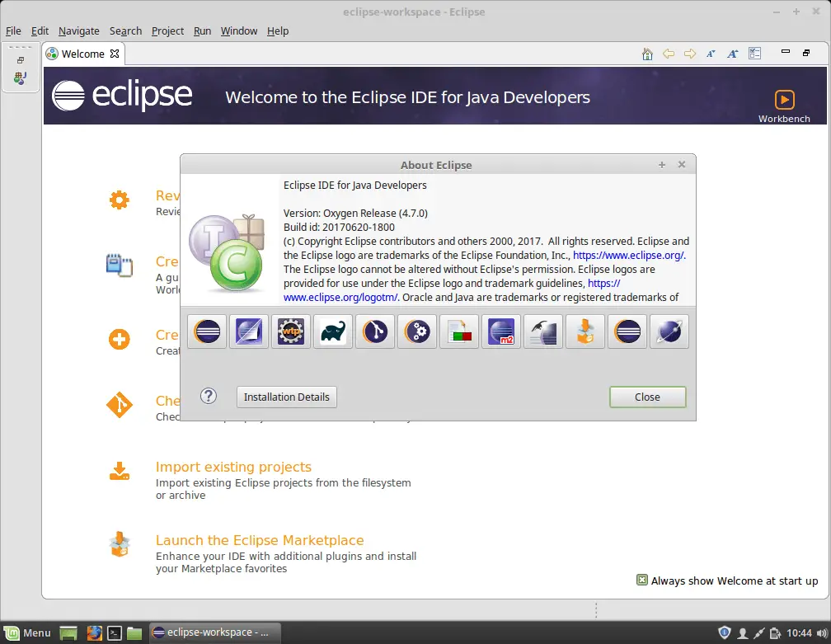Open the Search menu
This screenshot has width=831, height=644.
pos(125,31)
